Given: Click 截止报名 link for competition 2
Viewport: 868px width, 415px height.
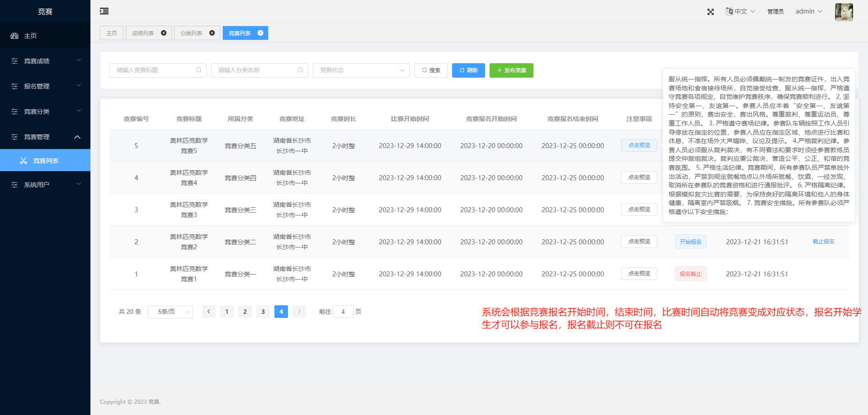Looking at the screenshot, I should pos(823,242).
